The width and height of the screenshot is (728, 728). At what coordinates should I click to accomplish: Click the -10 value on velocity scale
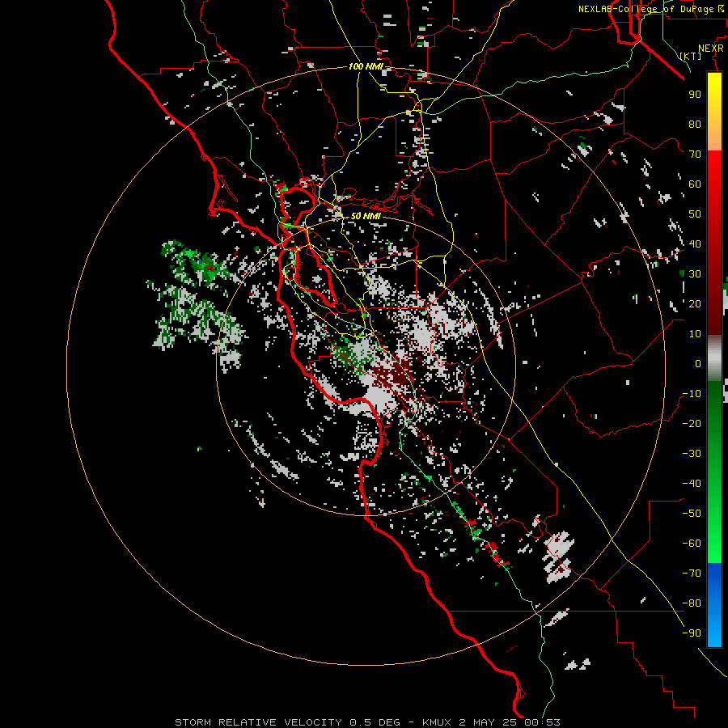[692, 394]
